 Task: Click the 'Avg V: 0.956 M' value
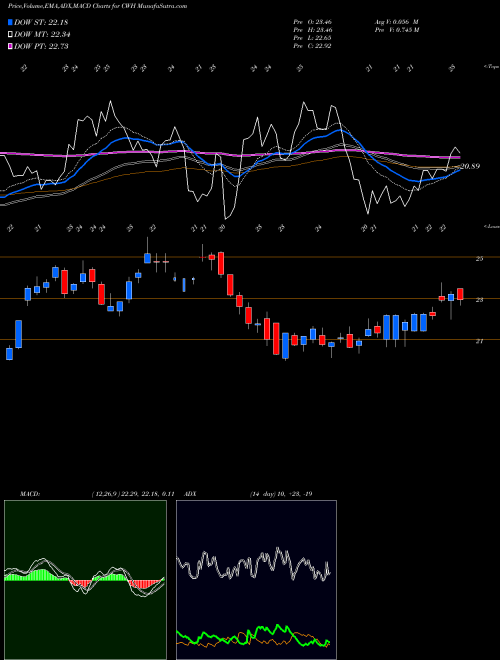pos(396,22)
